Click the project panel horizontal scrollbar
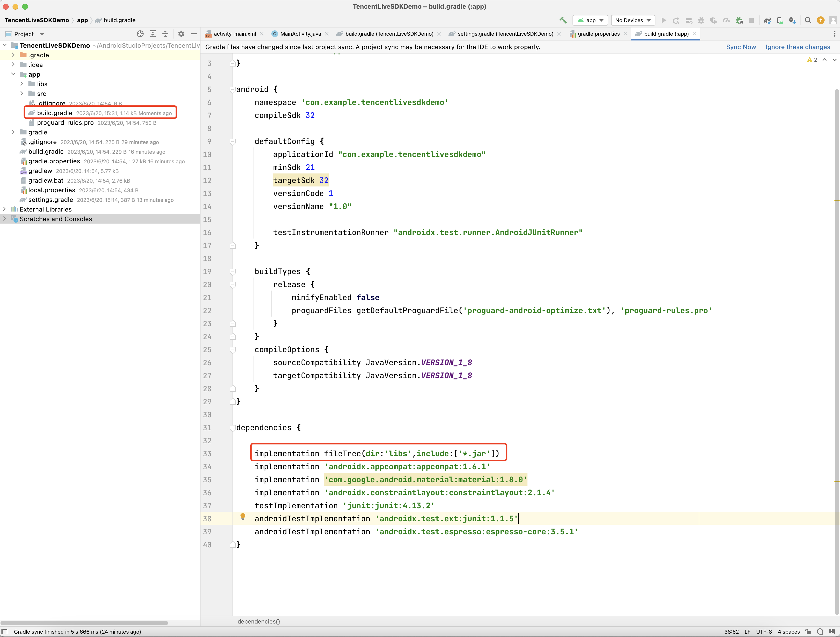 [84, 623]
